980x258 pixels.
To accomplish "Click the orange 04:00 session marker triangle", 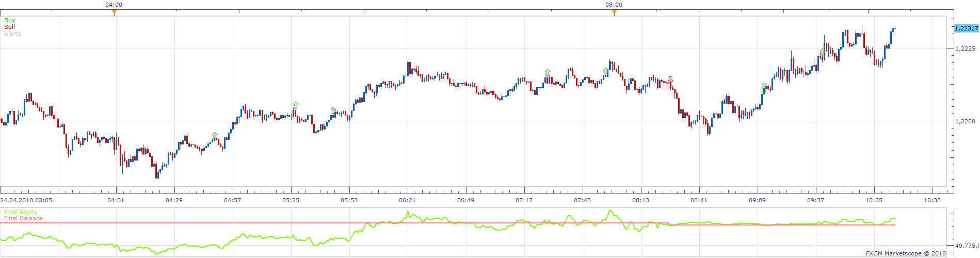I will pos(114,13).
